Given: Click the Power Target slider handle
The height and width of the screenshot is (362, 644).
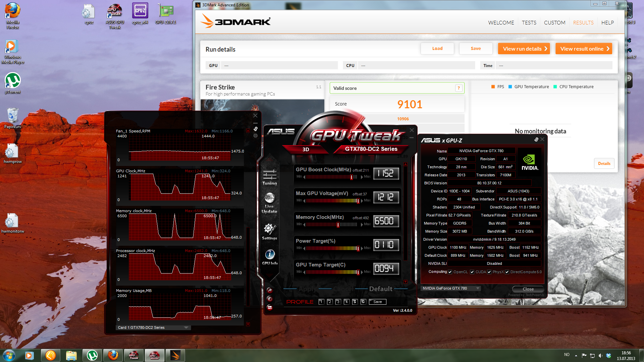Looking at the screenshot, I should point(358,248).
